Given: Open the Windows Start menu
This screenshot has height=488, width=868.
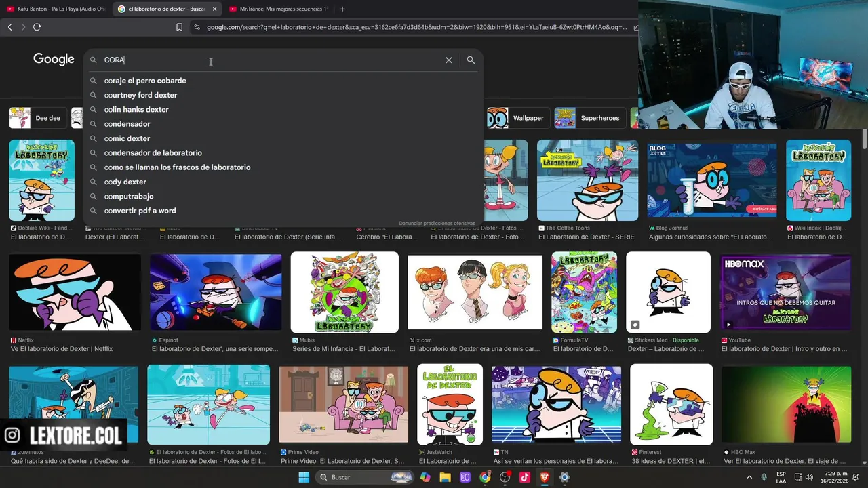Looking at the screenshot, I should coord(304,477).
